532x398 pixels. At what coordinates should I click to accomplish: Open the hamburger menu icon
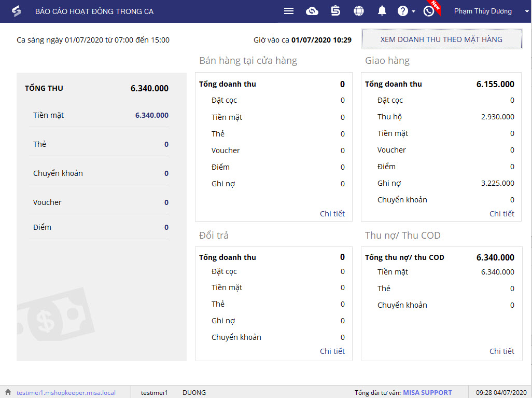point(289,11)
